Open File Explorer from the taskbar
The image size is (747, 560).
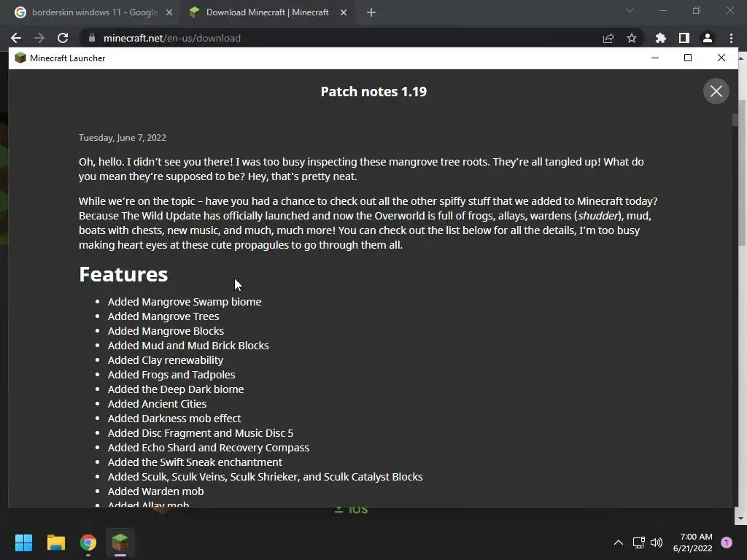click(55, 542)
